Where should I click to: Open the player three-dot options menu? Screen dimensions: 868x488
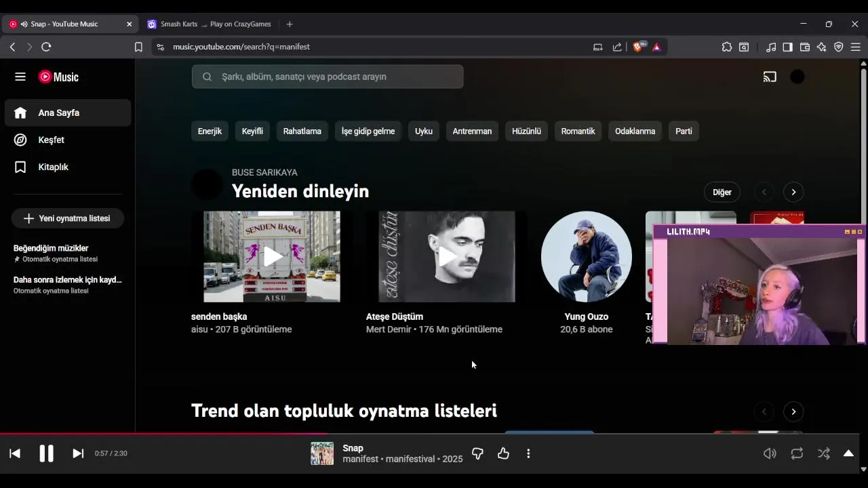click(x=528, y=453)
